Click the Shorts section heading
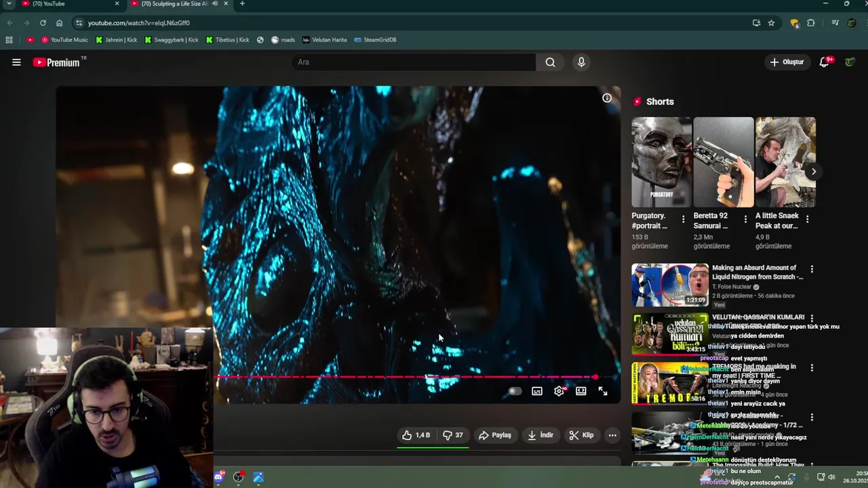The width and height of the screenshot is (868, 488). point(660,102)
